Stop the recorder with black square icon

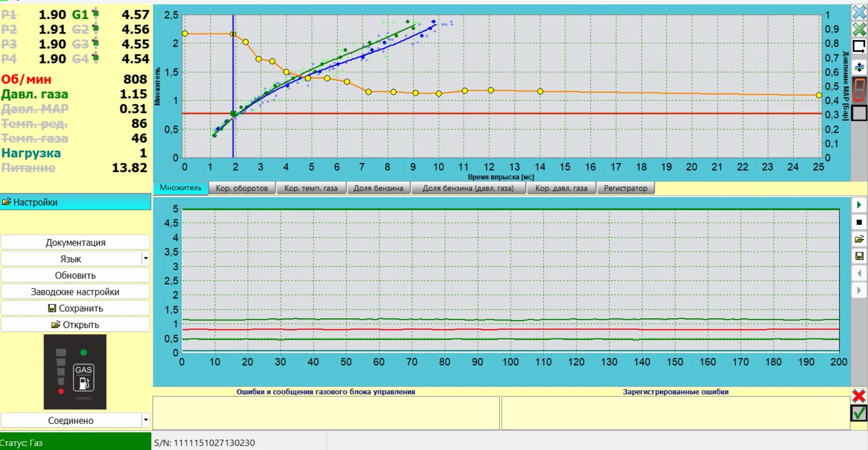pos(858,222)
